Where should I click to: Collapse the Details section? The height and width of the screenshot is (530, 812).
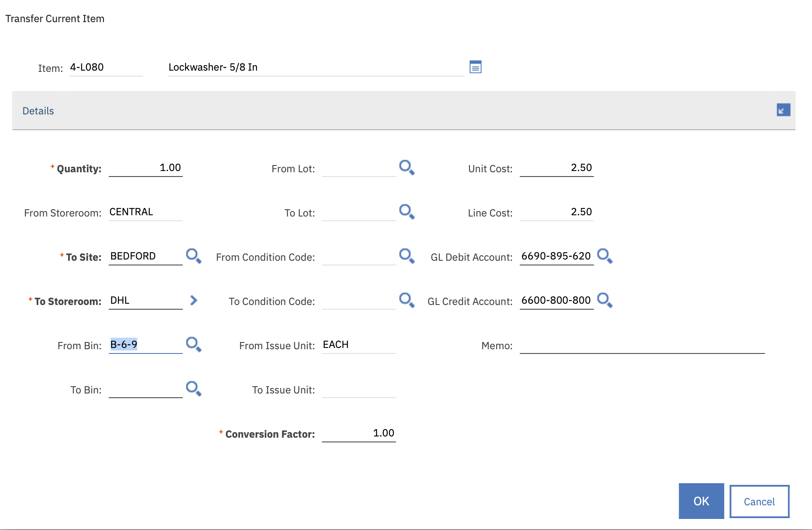[x=783, y=110]
